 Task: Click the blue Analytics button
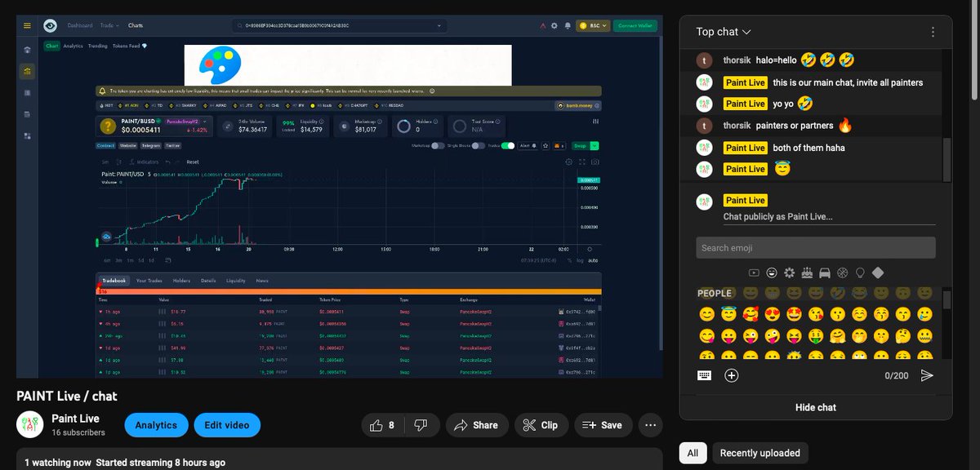[x=156, y=425]
